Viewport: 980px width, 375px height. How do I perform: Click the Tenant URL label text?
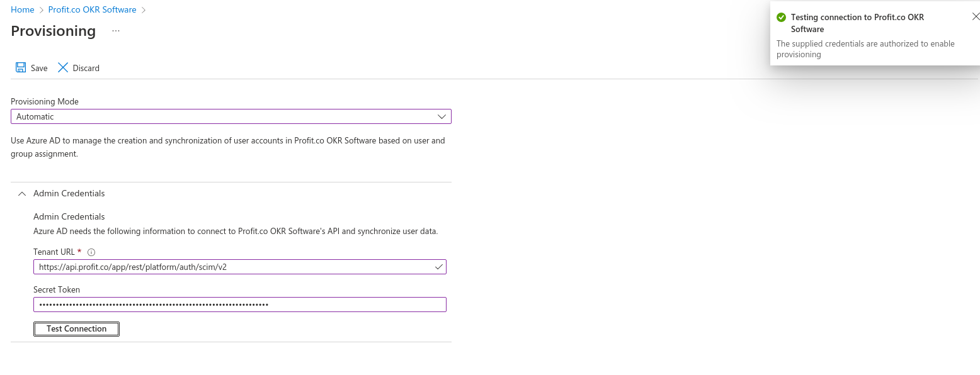(x=54, y=252)
